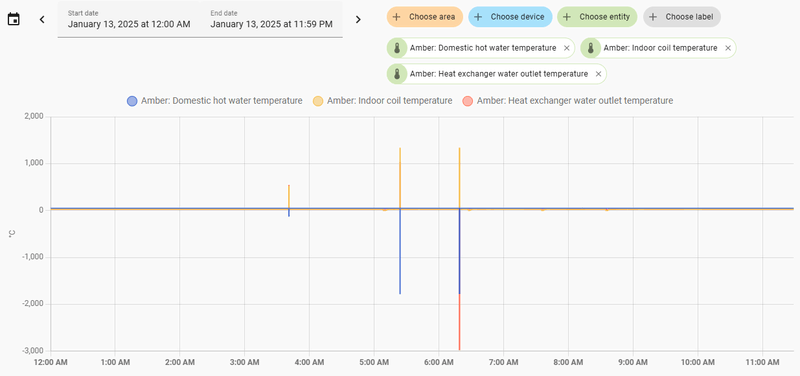
Task: Click the 3:00 AM x-axis label
Action: coord(244,362)
